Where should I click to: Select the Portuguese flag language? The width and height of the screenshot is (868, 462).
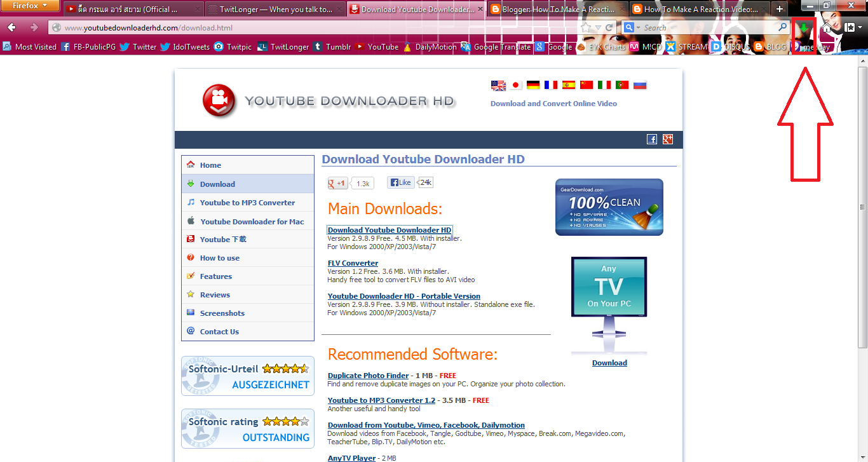click(x=622, y=85)
